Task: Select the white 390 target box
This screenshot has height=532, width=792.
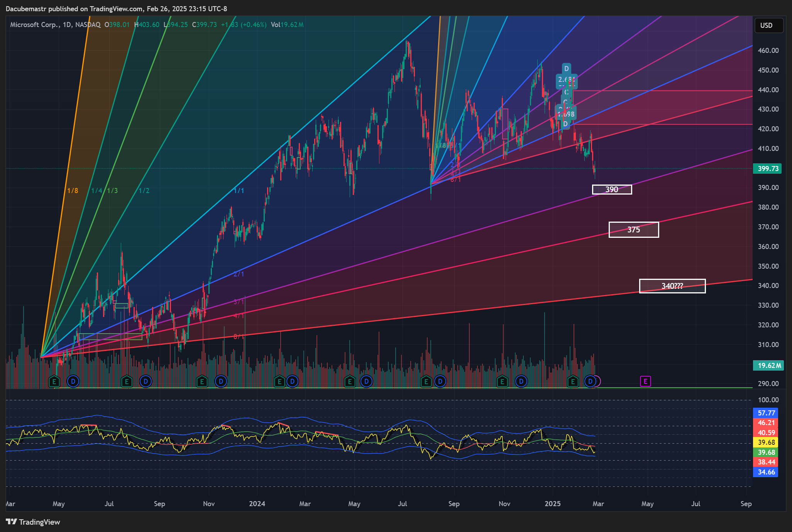Action: click(612, 190)
